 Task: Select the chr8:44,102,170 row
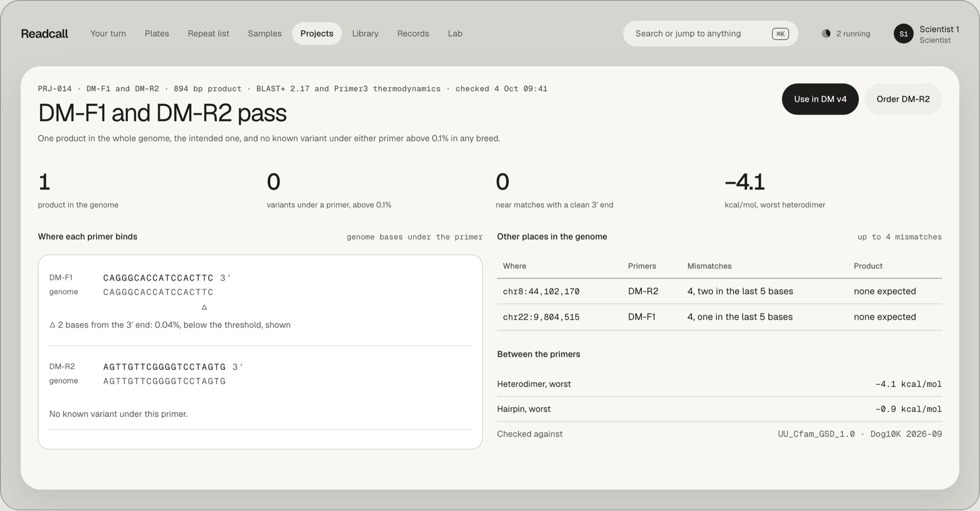click(x=719, y=291)
